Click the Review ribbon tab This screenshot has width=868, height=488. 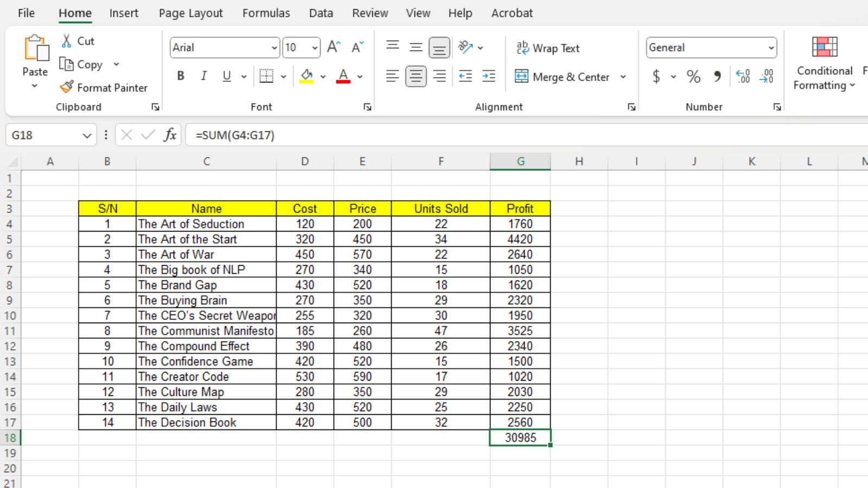(x=370, y=13)
